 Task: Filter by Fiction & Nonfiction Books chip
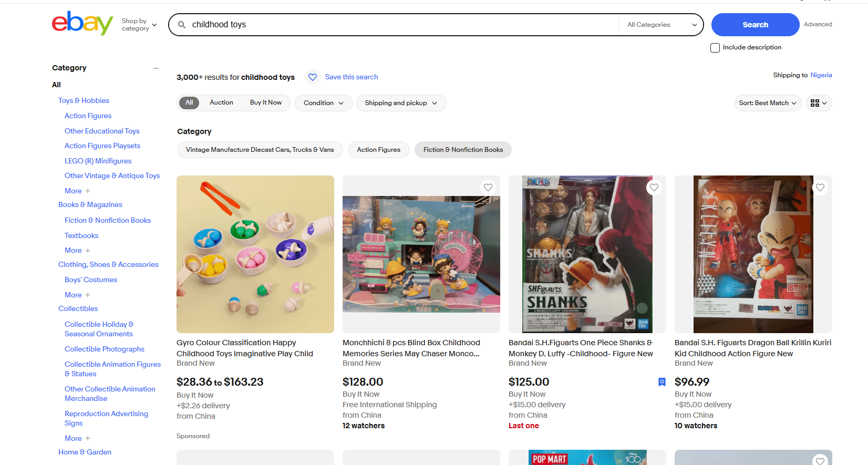[x=463, y=150]
